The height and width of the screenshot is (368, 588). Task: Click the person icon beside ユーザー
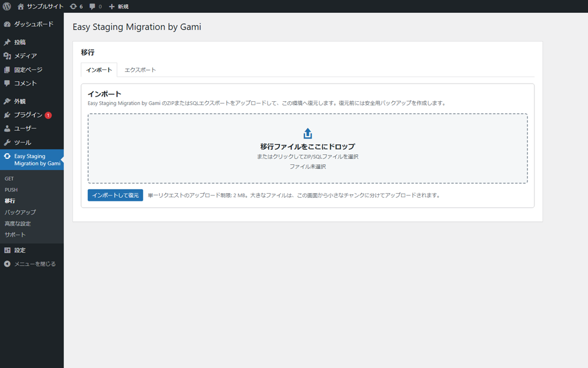click(x=7, y=128)
